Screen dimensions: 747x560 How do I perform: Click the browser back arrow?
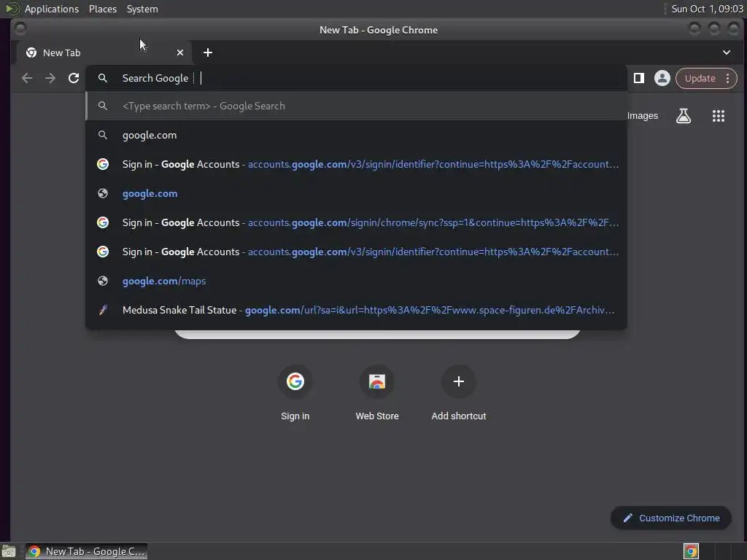point(27,78)
